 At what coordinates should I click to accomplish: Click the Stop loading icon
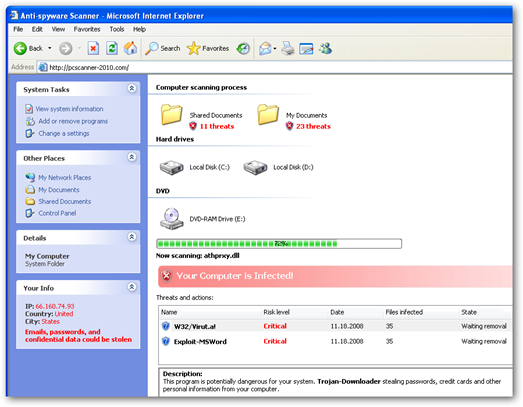coord(93,49)
